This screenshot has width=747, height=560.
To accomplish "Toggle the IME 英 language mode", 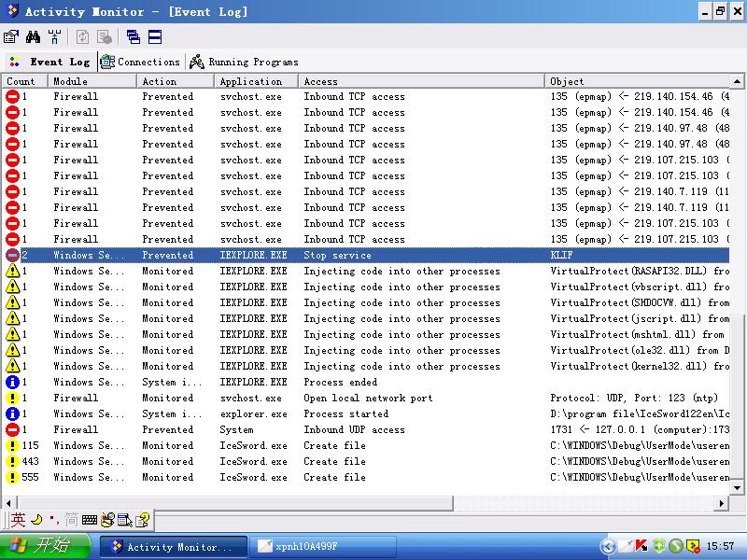I will pyautogui.click(x=18, y=520).
